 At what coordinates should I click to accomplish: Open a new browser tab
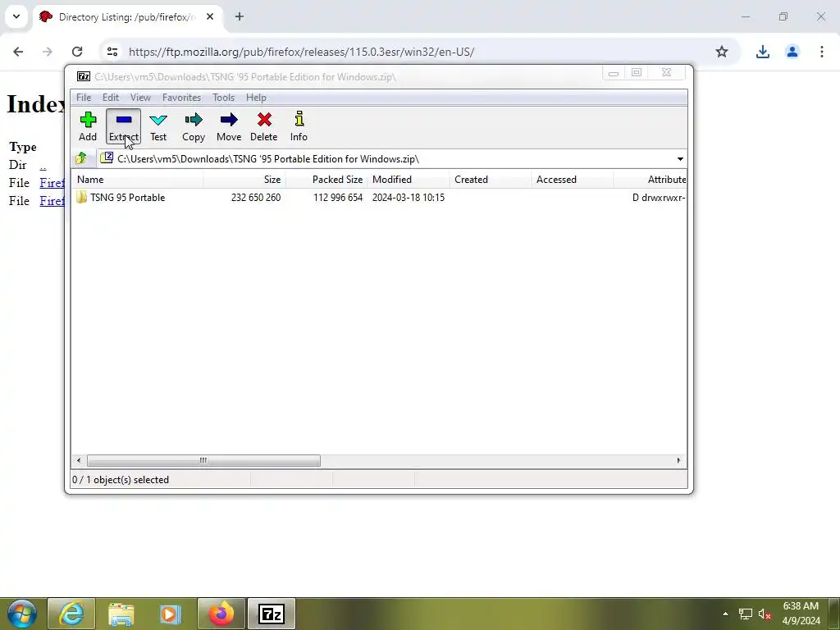(x=240, y=16)
